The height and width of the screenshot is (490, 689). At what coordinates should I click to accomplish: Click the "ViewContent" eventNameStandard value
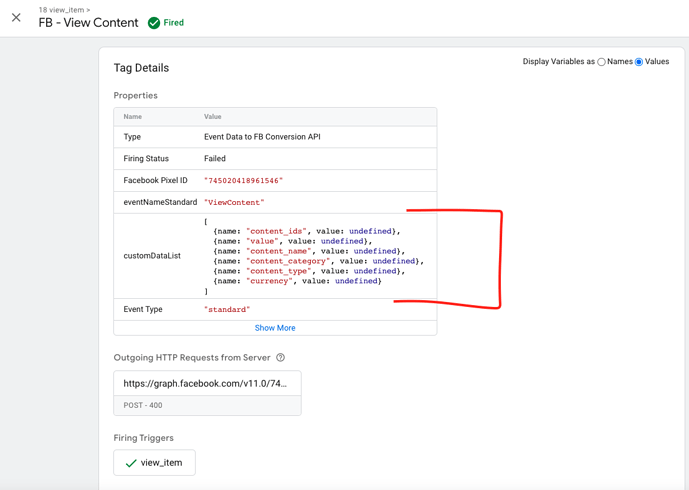pyautogui.click(x=234, y=203)
